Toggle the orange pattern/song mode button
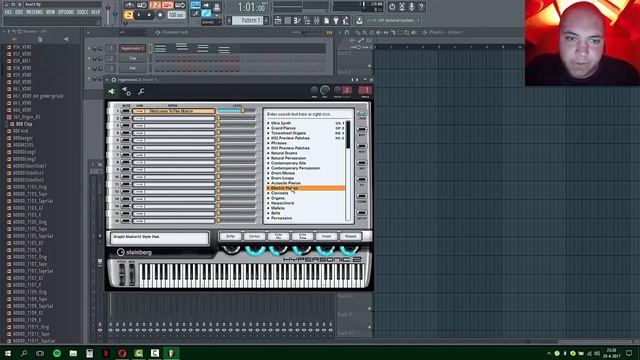Image resolution: width=640 pixels, height=360 pixels. pyautogui.click(x=128, y=15)
